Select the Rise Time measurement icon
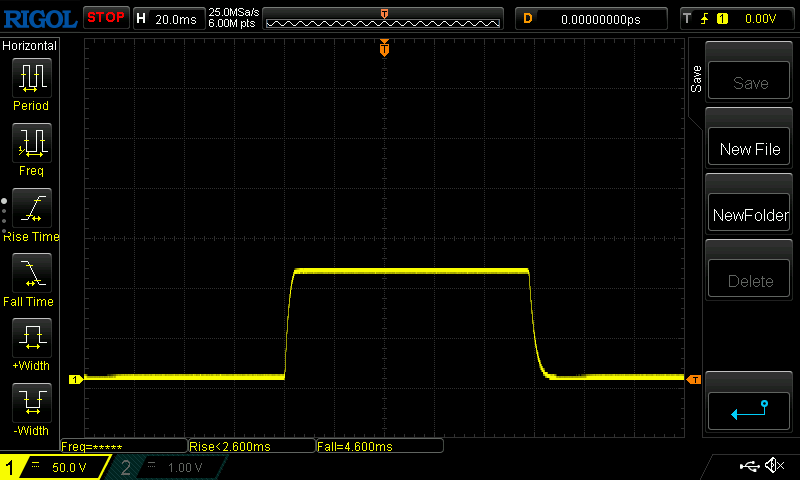800x480 pixels. click(x=32, y=208)
